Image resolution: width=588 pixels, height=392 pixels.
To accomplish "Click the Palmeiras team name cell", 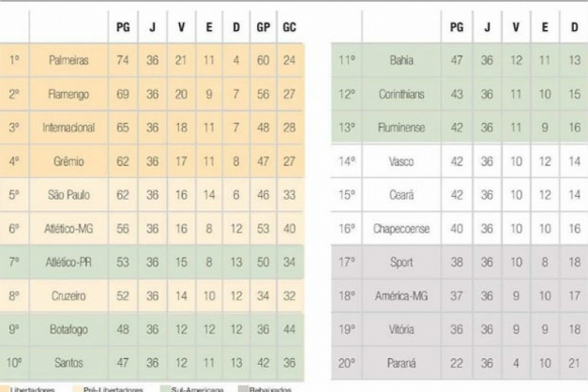I will 68,60.
